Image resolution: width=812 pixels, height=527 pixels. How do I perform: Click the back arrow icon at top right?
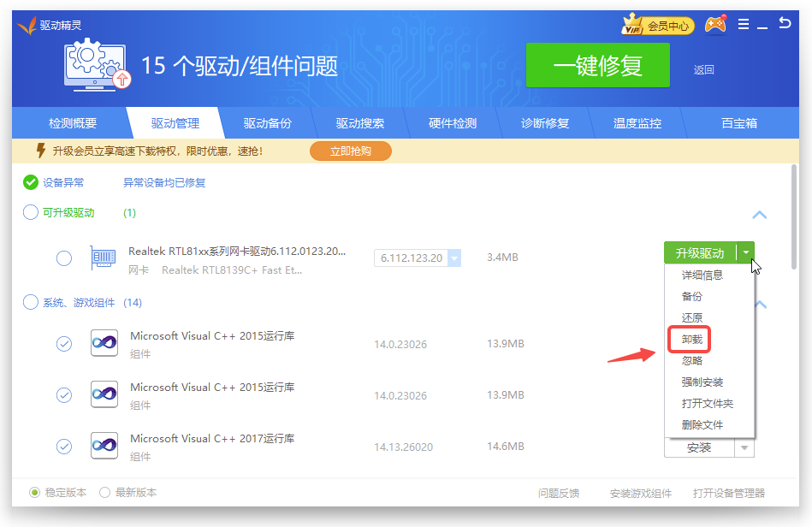pos(785,23)
